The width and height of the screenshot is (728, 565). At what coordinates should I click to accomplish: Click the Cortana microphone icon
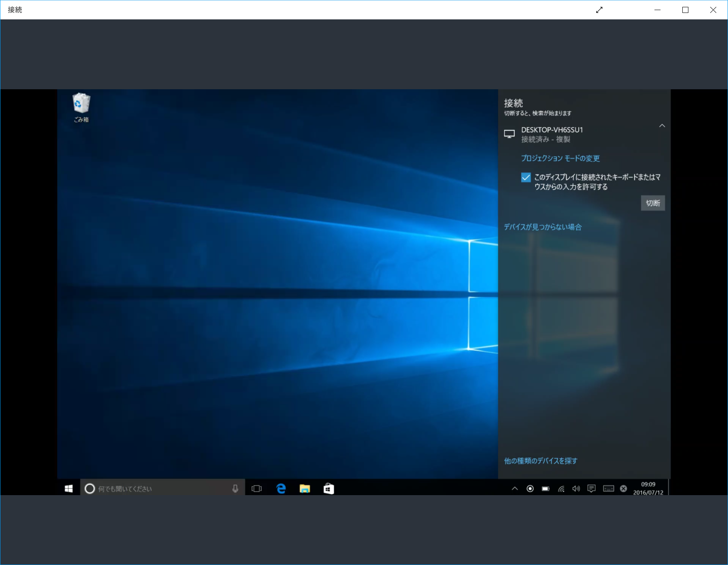coord(236,488)
